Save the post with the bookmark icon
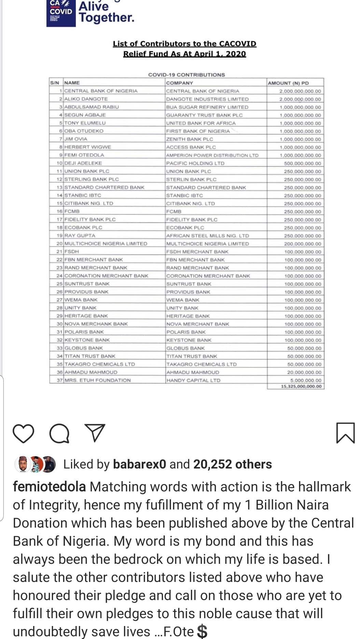Screen dimensions: 364x639 pos(346,433)
